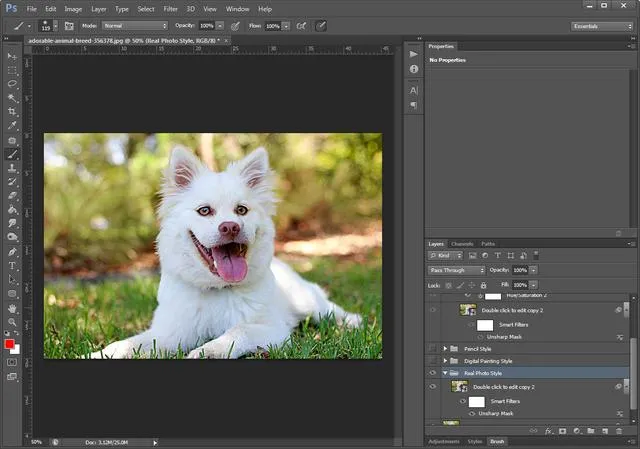Toggle Quick Mask mode icon

(x=12, y=362)
